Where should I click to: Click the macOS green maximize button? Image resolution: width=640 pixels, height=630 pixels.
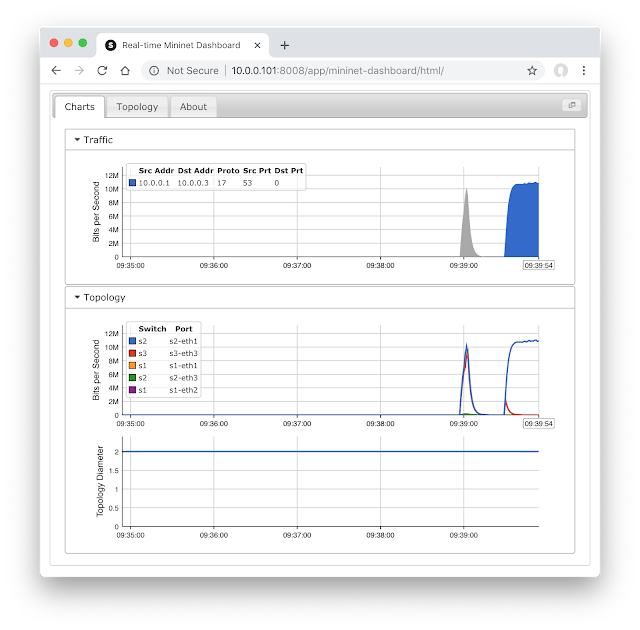(x=83, y=43)
